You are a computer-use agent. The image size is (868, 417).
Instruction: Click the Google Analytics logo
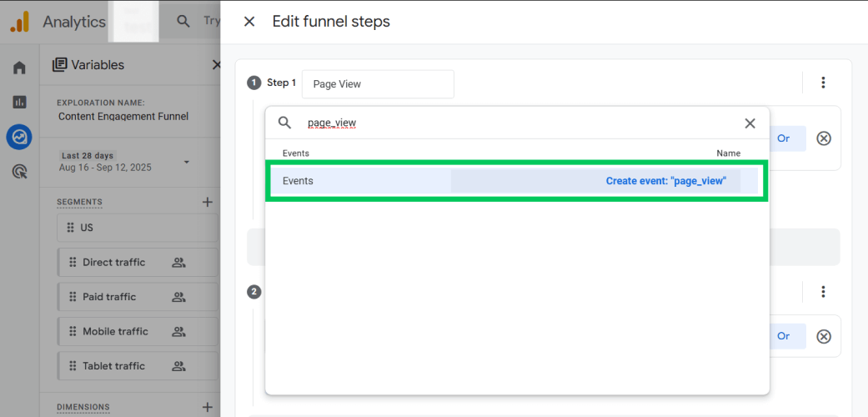[x=18, y=23]
